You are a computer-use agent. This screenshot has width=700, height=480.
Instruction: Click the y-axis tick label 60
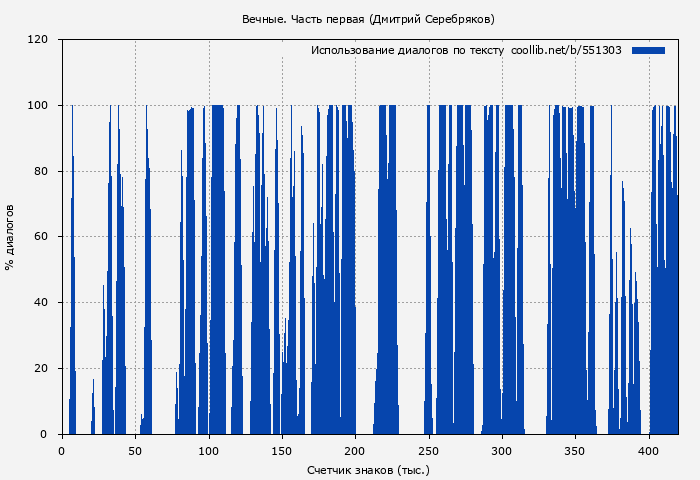point(41,237)
